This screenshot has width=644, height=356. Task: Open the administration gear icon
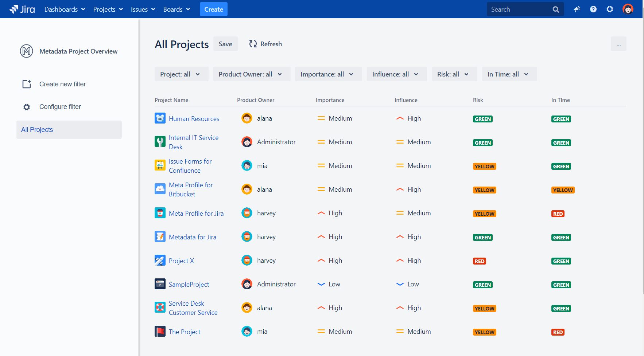tap(610, 9)
